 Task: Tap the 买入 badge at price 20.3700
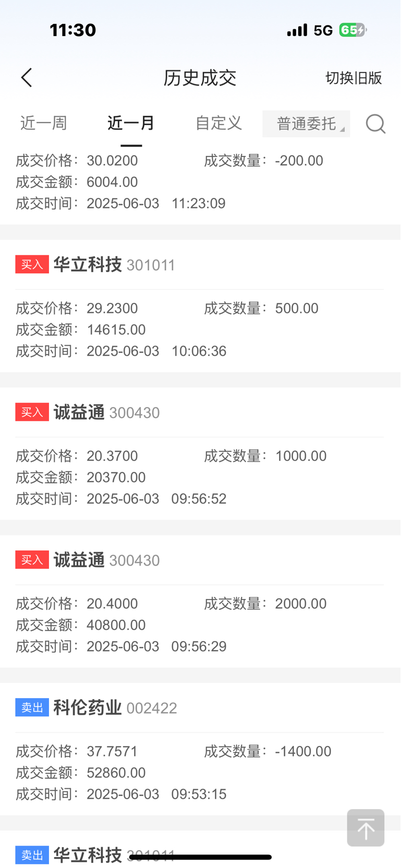32,412
